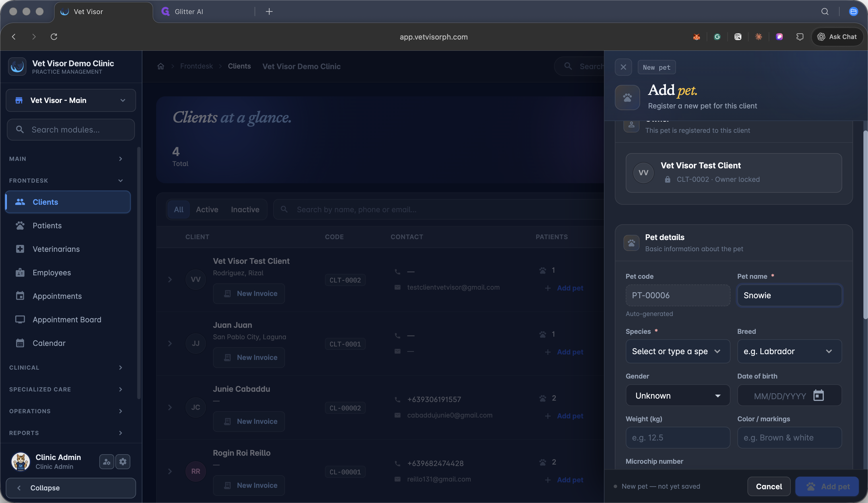Expand the OPERATIONS sidebar section

click(66, 411)
